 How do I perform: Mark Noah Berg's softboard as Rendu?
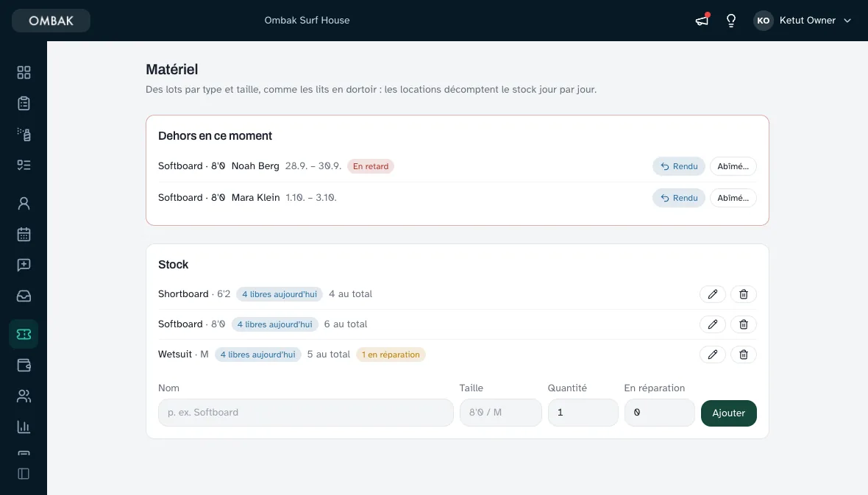point(679,166)
